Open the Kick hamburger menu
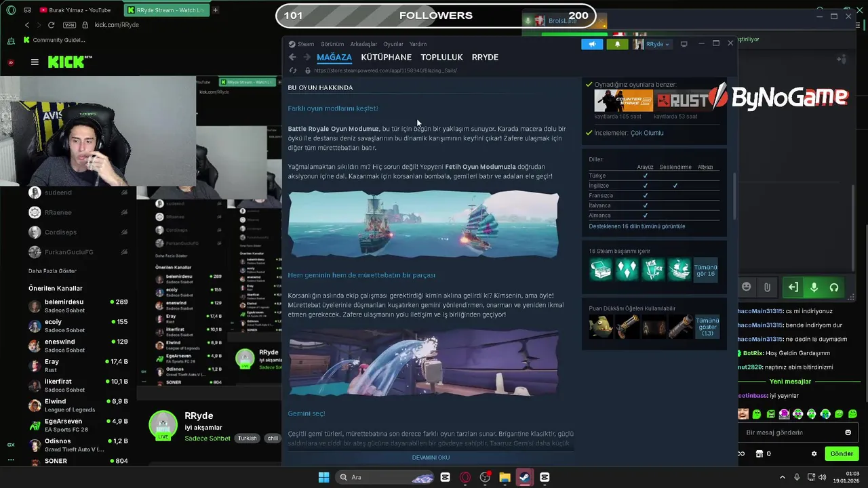Viewport: 868px width, 488px height. click(x=35, y=62)
